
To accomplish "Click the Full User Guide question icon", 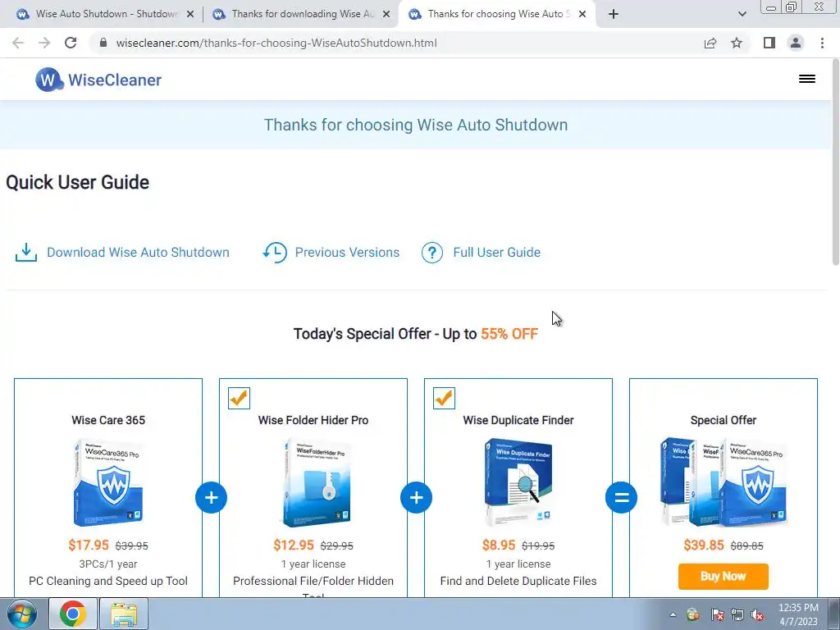I will pos(431,253).
